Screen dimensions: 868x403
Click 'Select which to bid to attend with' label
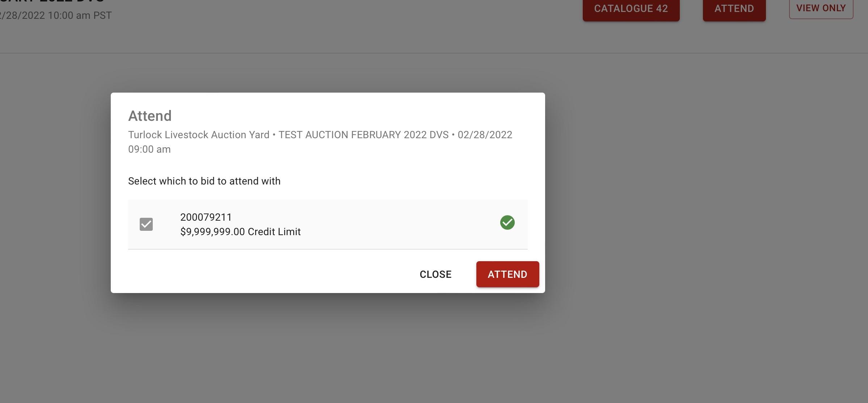pos(204,181)
